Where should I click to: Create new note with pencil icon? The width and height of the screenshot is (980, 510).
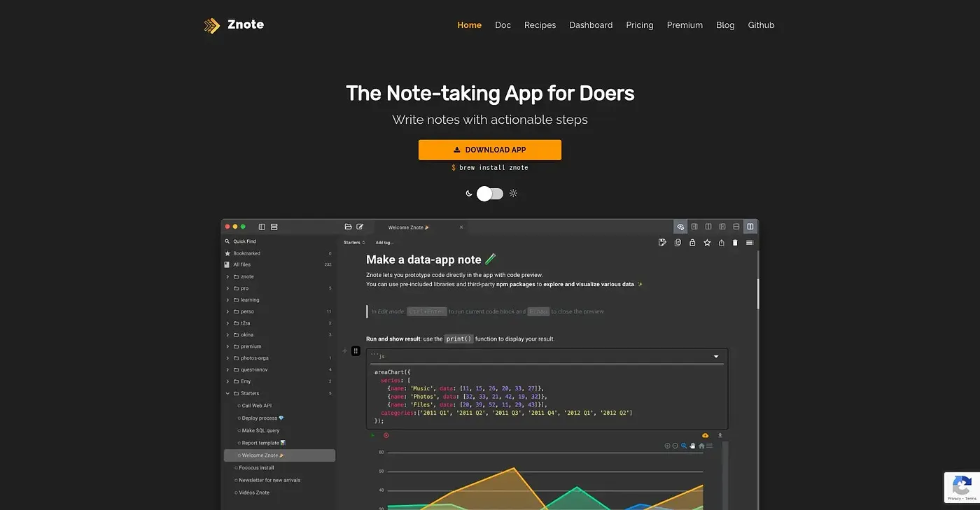click(360, 227)
